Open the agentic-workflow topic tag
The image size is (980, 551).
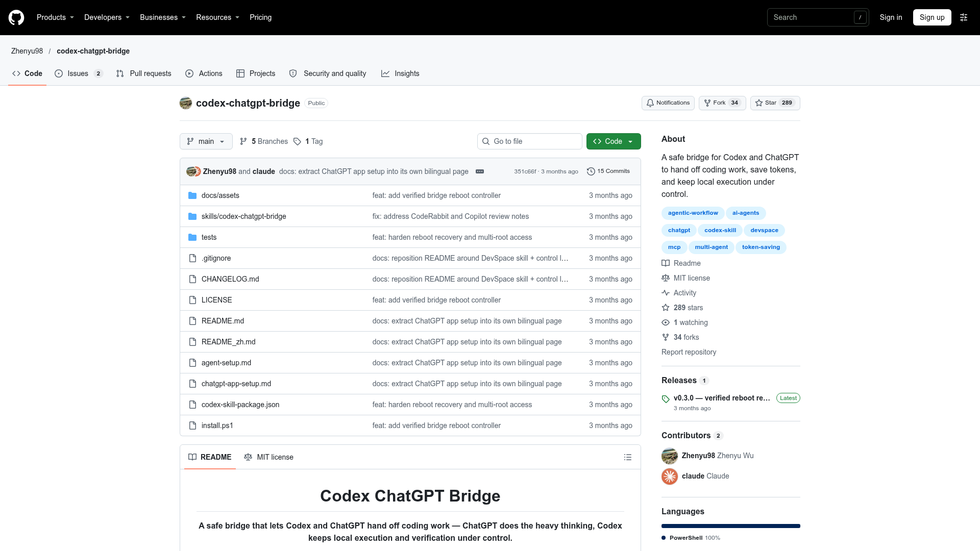(693, 213)
